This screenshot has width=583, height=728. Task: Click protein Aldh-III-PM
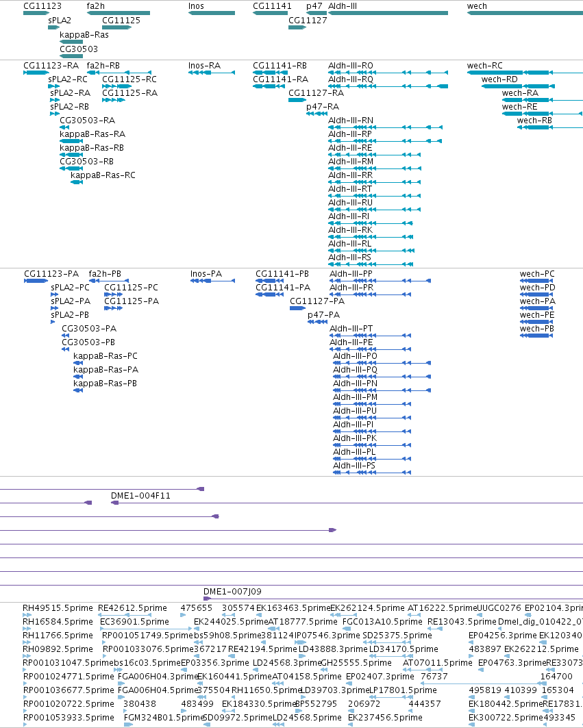pyautogui.click(x=372, y=404)
